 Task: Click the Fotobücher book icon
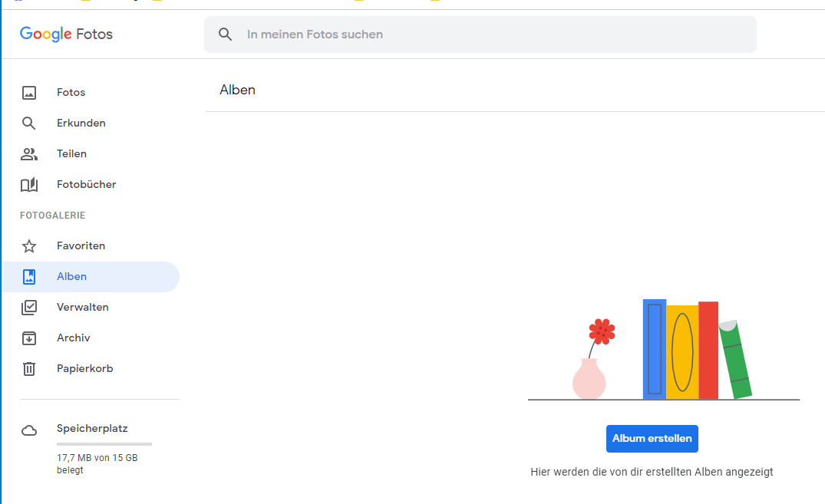pos(29,185)
